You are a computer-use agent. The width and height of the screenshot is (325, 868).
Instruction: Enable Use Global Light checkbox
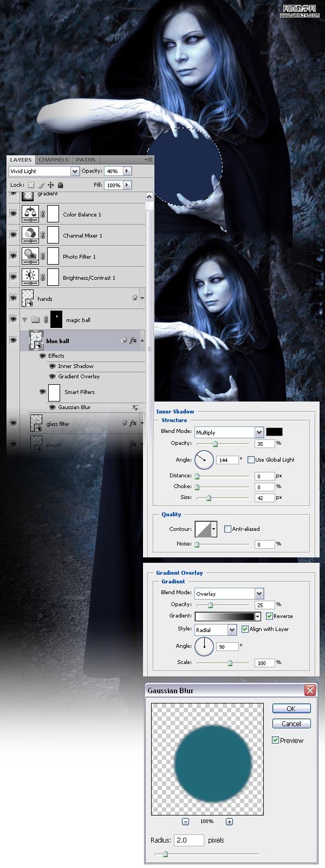click(251, 459)
